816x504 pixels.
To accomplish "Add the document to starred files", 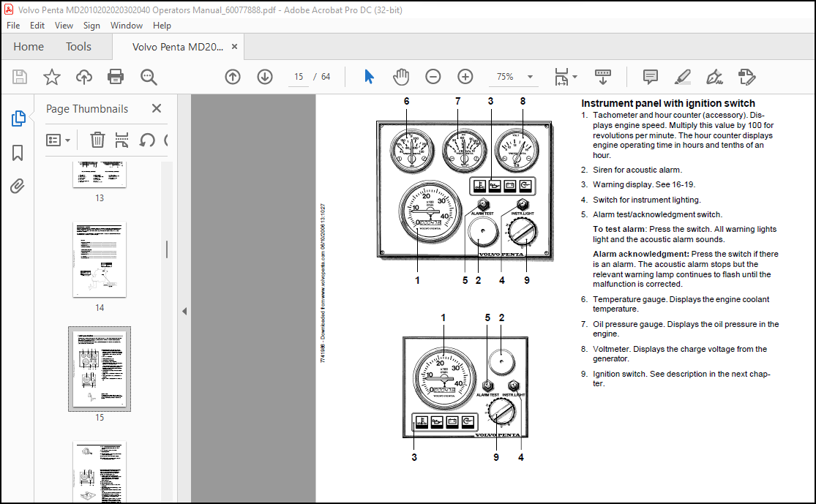I will pos(51,77).
